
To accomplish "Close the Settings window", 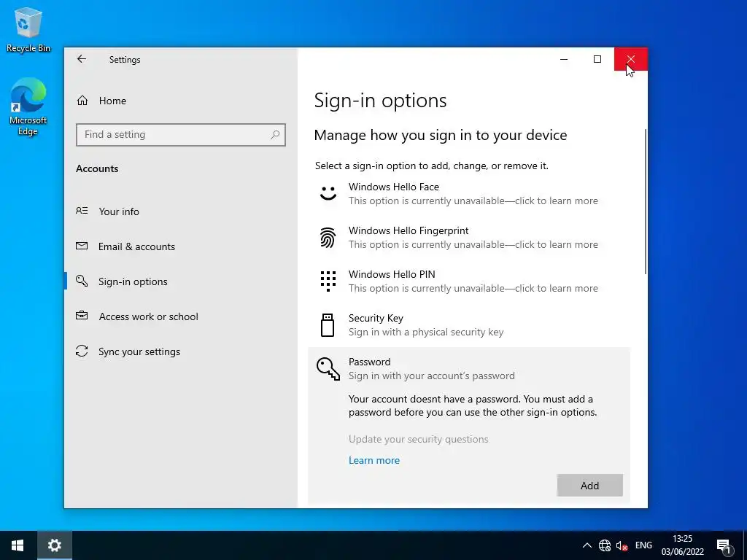I will coord(631,59).
